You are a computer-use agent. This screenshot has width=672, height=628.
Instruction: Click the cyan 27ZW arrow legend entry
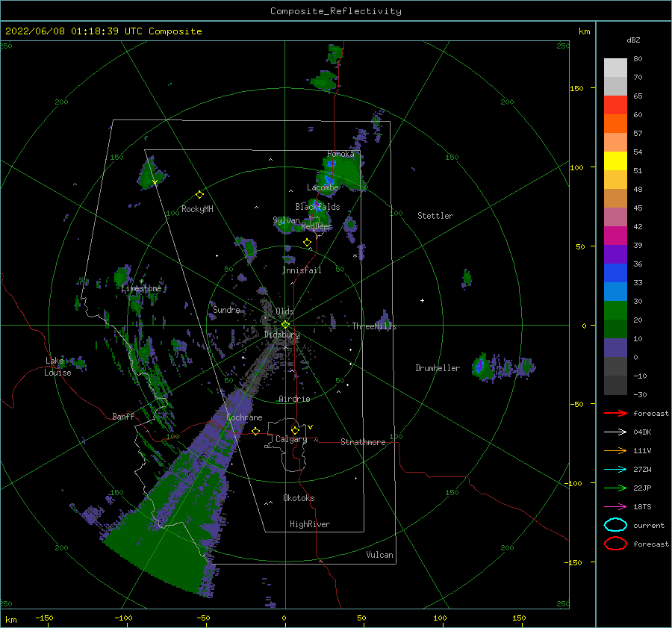(x=615, y=470)
